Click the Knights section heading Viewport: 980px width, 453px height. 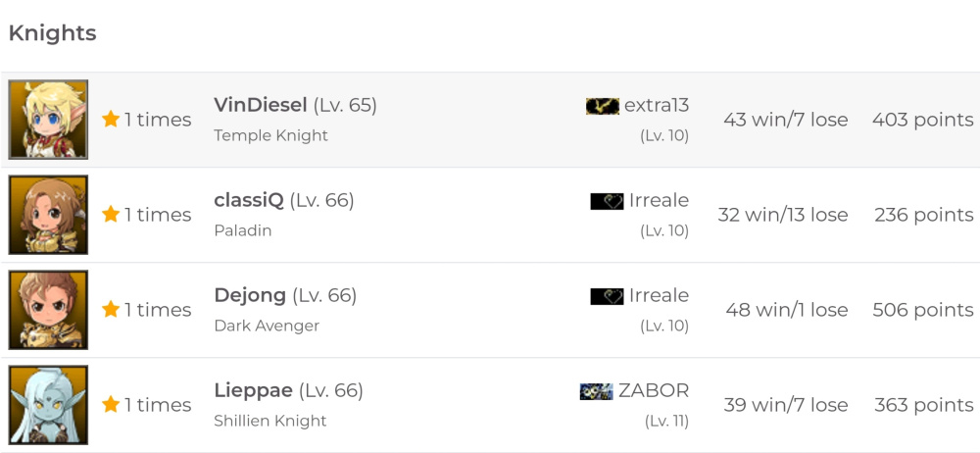[x=52, y=33]
